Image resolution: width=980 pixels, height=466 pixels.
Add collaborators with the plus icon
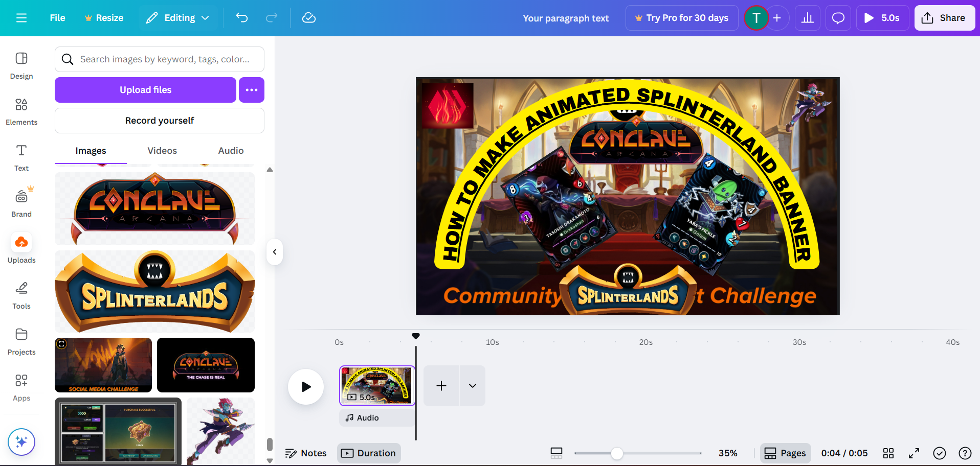point(777,18)
